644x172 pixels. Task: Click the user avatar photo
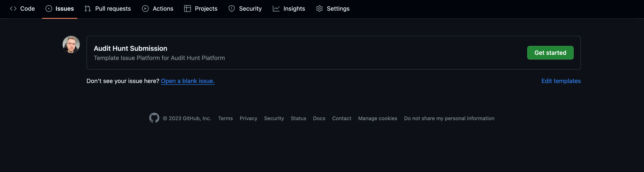[71, 44]
